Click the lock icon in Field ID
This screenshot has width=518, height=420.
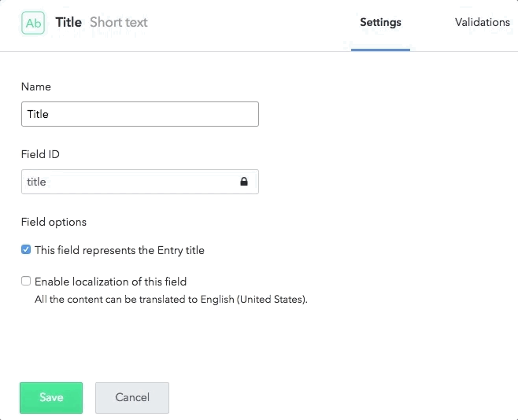[244, 182]
